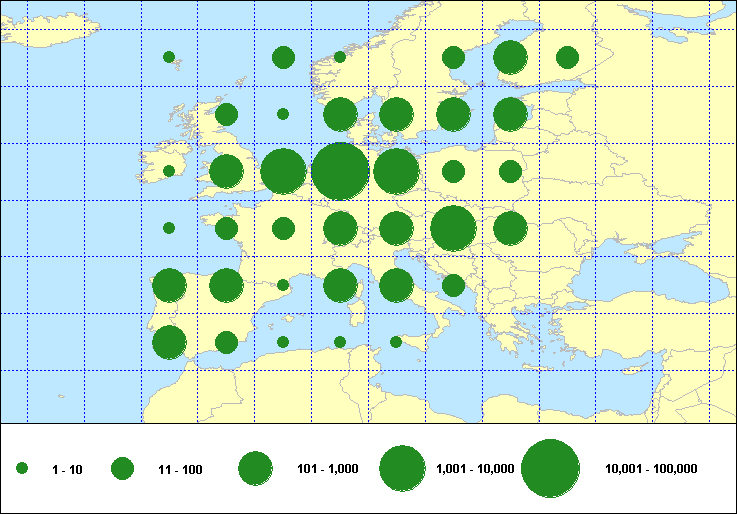Click the largest circle over the Netherlands
Image resolution: width=737 pixels, height=514 pixels.
point(340,171)
